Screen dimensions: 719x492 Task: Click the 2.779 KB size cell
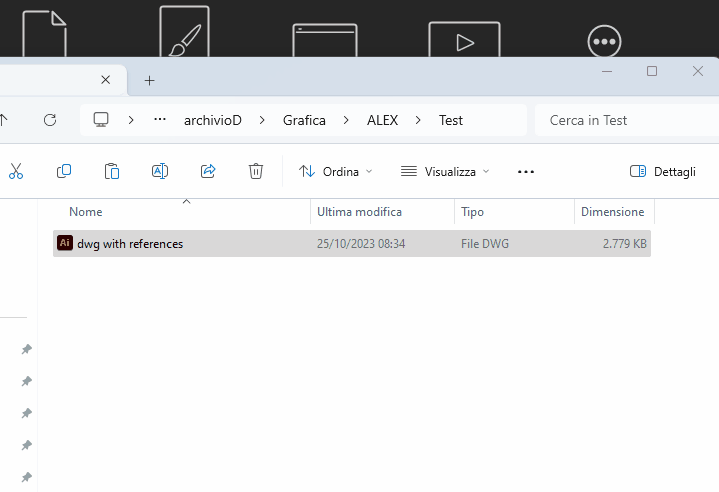pyautogui.click(x=625, y=243)
